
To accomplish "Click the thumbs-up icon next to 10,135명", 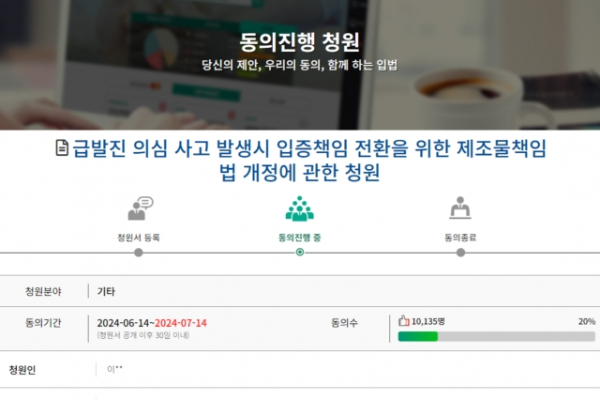I will coord(403,321).
